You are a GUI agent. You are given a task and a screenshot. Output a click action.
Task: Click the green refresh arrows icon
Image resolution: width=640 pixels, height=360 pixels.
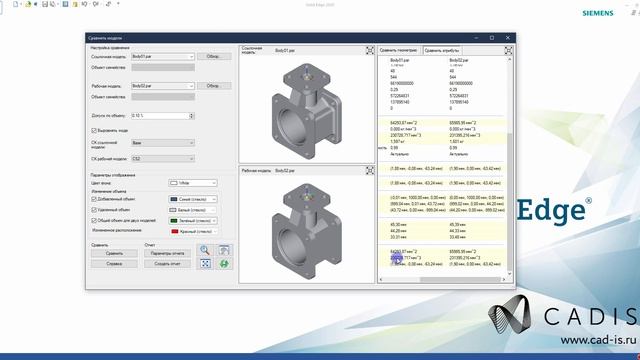(224, 264)
